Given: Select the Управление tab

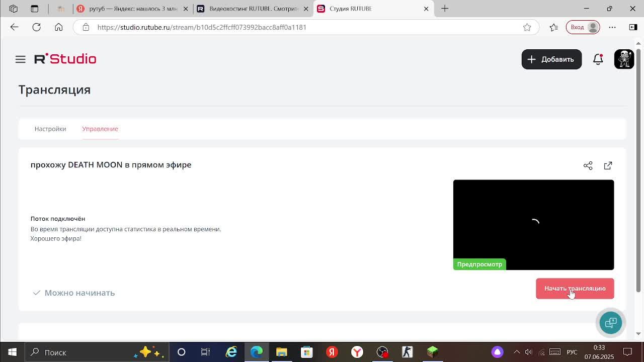Looking at the screenshot, I should [x=100, y=129].
